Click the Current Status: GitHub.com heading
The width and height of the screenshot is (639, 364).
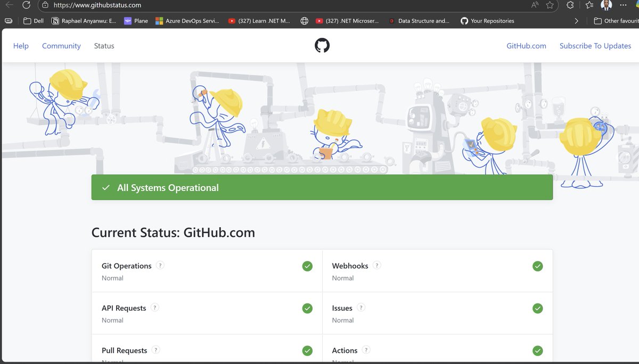coord(173,233)
